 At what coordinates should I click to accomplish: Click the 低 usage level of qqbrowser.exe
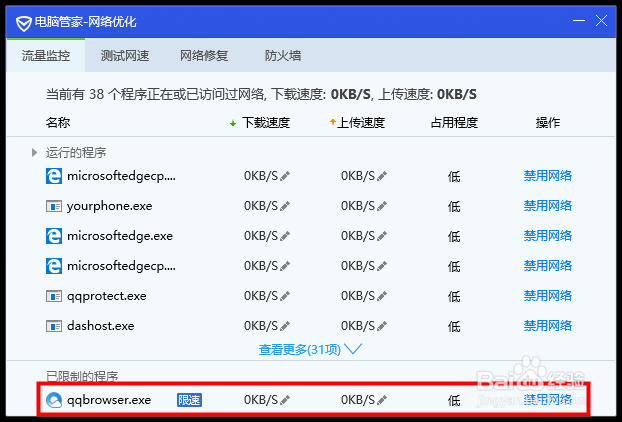tap(454, 401)
